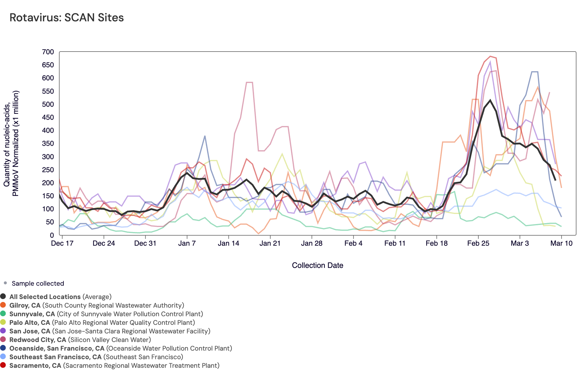Toggle the Sunnyvale, CA series label
588x374 pixels.
click(32, 314)
